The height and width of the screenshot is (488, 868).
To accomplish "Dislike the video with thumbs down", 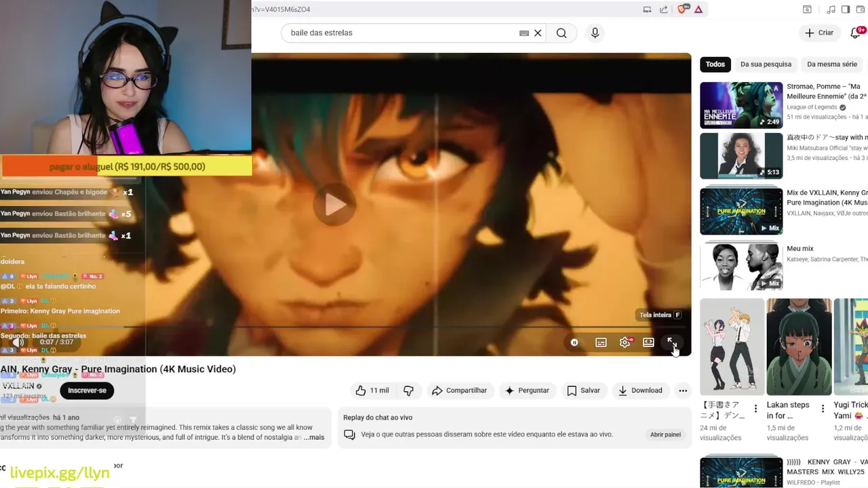I will pyautogui.click(x=409, y=390).
